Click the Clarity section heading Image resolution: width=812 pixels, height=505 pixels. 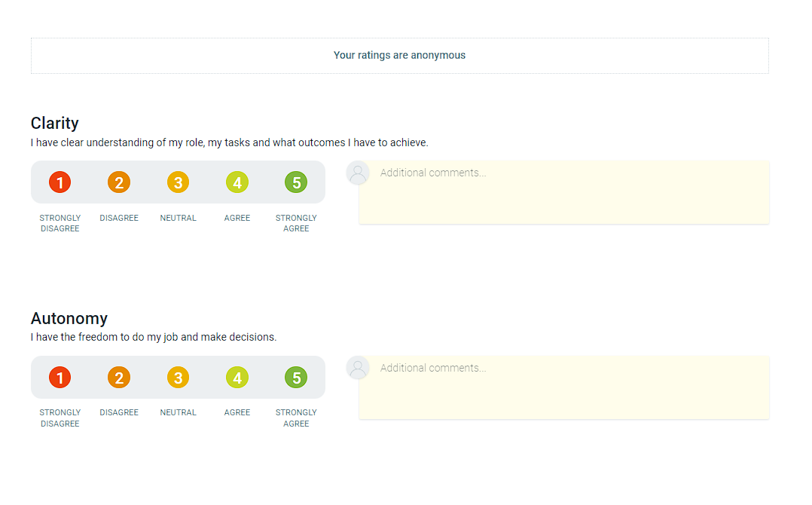point(55,124)
